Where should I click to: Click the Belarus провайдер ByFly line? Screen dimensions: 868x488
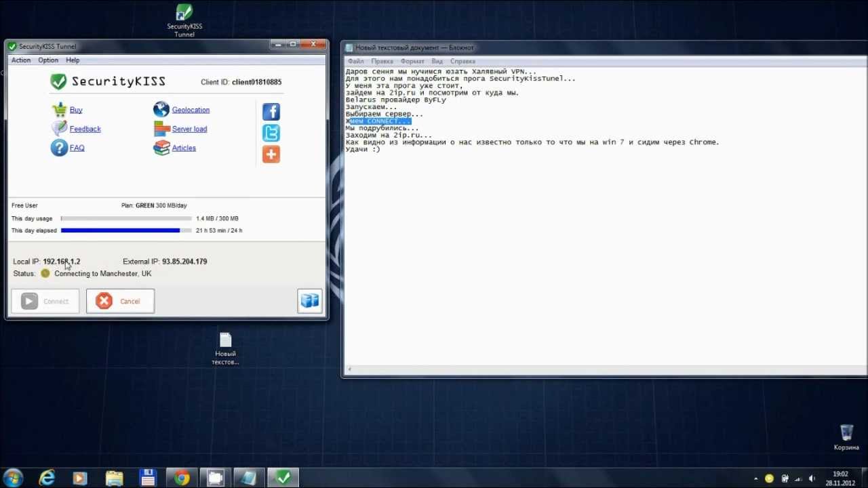(395, 100)
